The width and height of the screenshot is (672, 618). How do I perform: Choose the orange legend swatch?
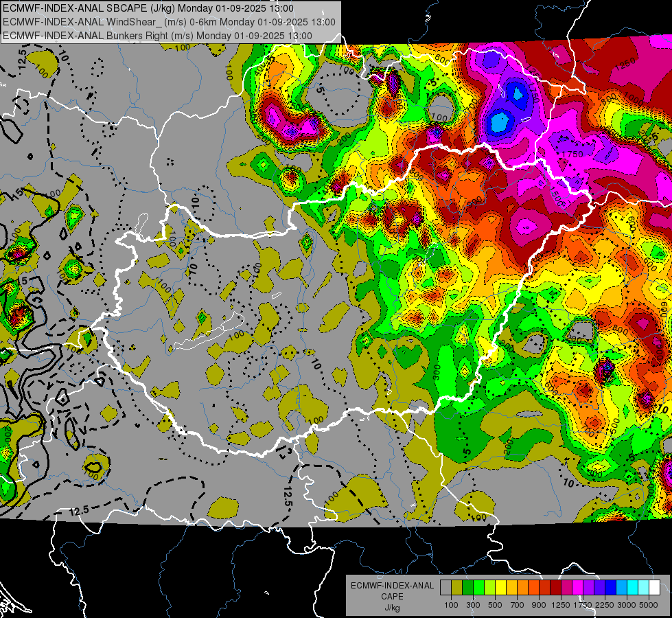click(x=523, y=588)
